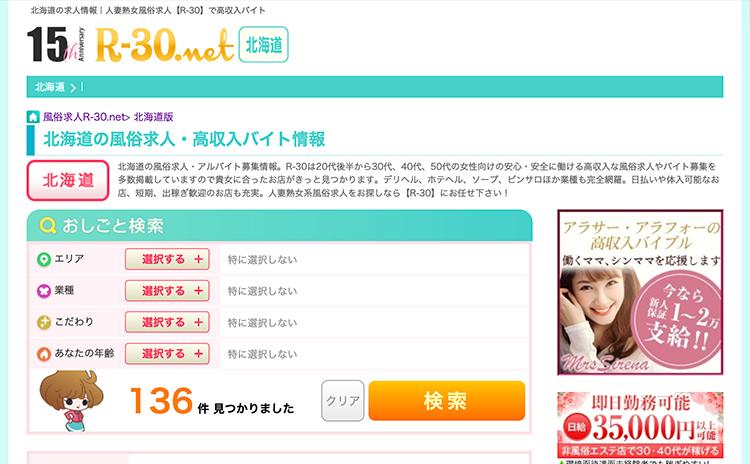This screenshot has height=464, width=750.
Task: Click the cartoon girl mascot image
Action: coord(72,401)
